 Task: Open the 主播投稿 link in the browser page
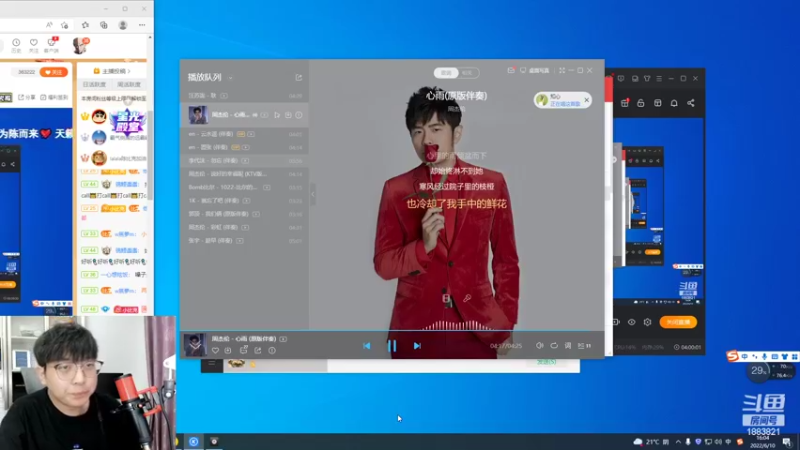(112, 71)
